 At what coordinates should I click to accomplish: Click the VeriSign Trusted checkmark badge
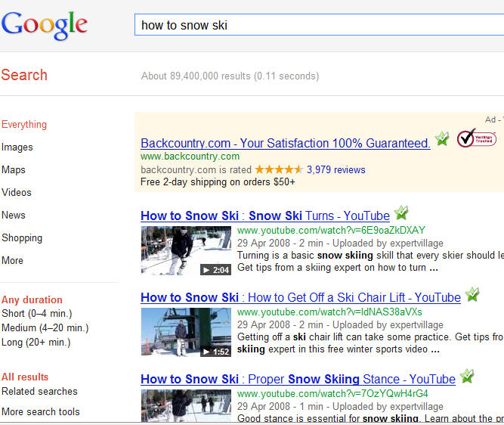pos(477,138)
